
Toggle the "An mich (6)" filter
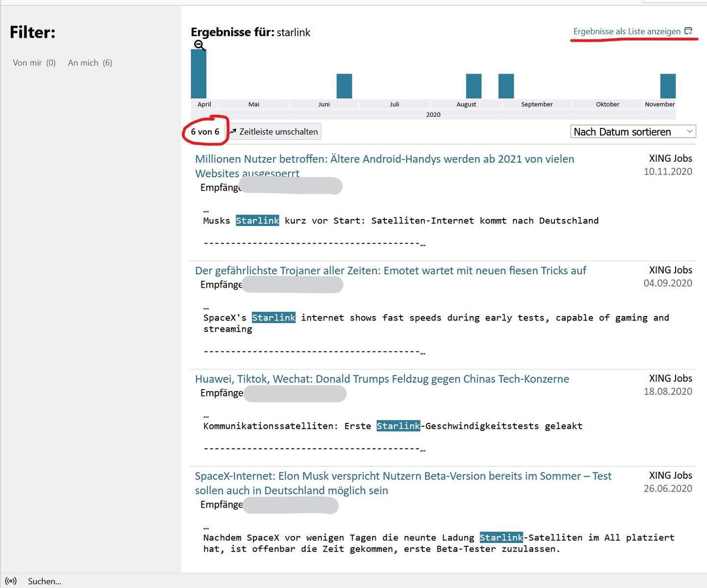(x=90, y=63)
